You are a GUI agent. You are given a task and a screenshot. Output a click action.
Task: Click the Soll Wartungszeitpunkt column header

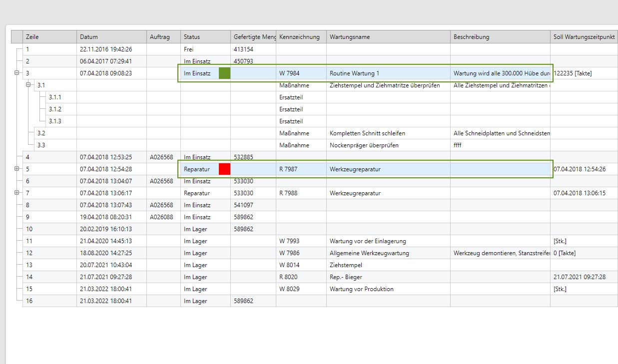click(582, 37)
